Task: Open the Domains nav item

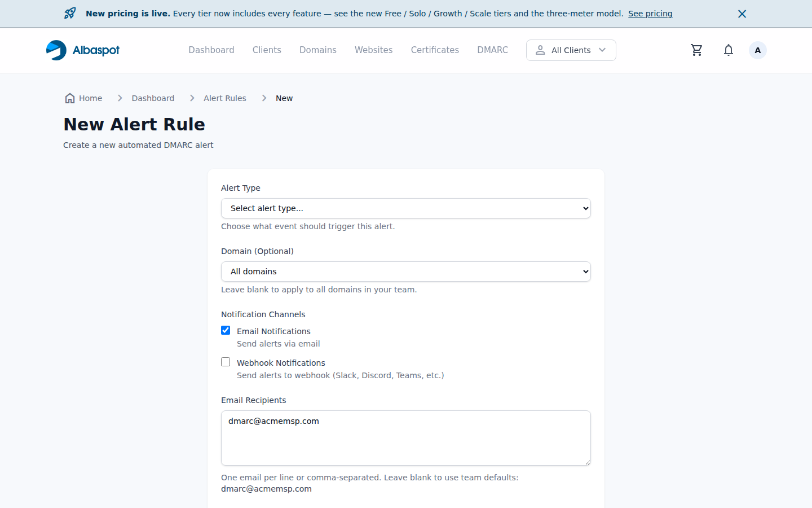Action: coord(318,50)
